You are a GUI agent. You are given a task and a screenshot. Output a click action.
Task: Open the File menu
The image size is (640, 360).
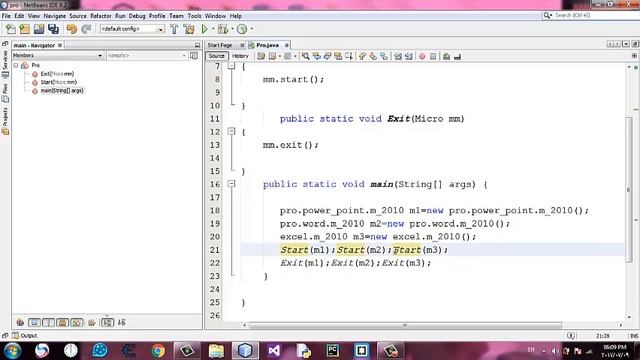[x=6, y=16]
